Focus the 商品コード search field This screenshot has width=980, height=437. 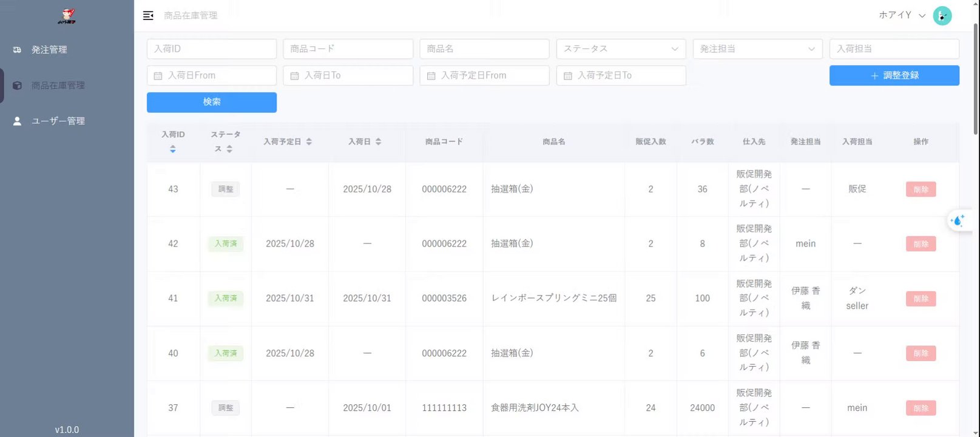click(348, 49)
